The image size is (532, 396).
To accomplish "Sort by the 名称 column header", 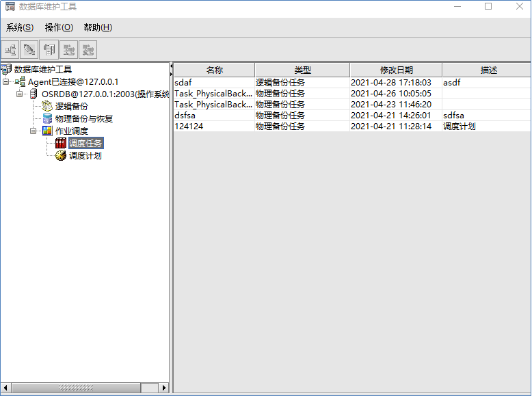I will click(214, 70).
